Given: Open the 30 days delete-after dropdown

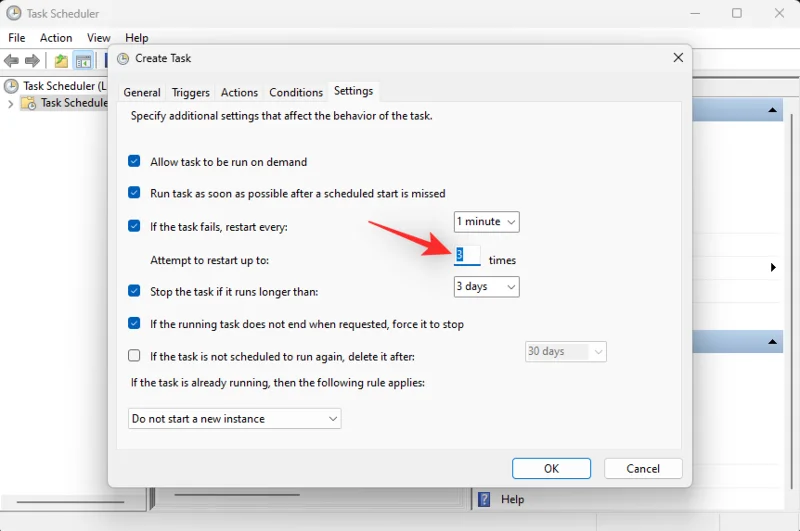Looking at the screenshot, I should pyautogui.click(x=565, y=351).
